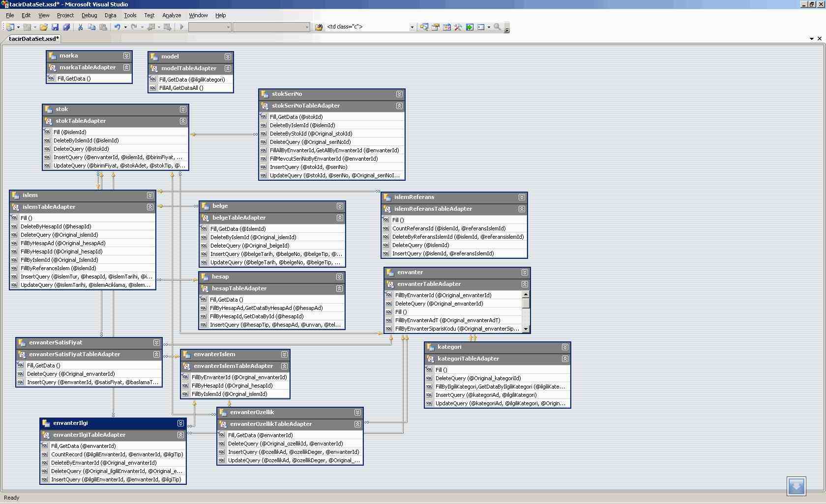Select the InsertQuery row in stokSeriNoTableAdapter
The width and height of the screenshot is (826, 504).
tap(308, 167)
